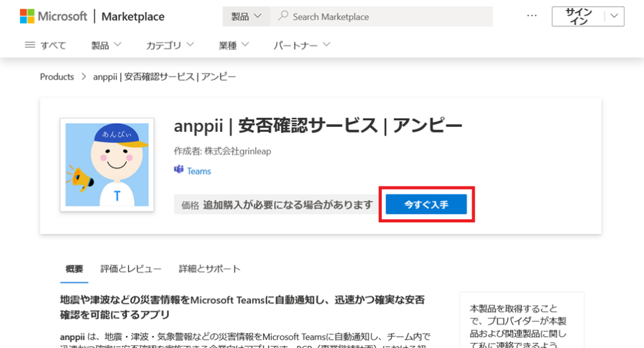Go to Products breadcrumb
This screenshot has width=644, height=348.
(x=57, y=77)
